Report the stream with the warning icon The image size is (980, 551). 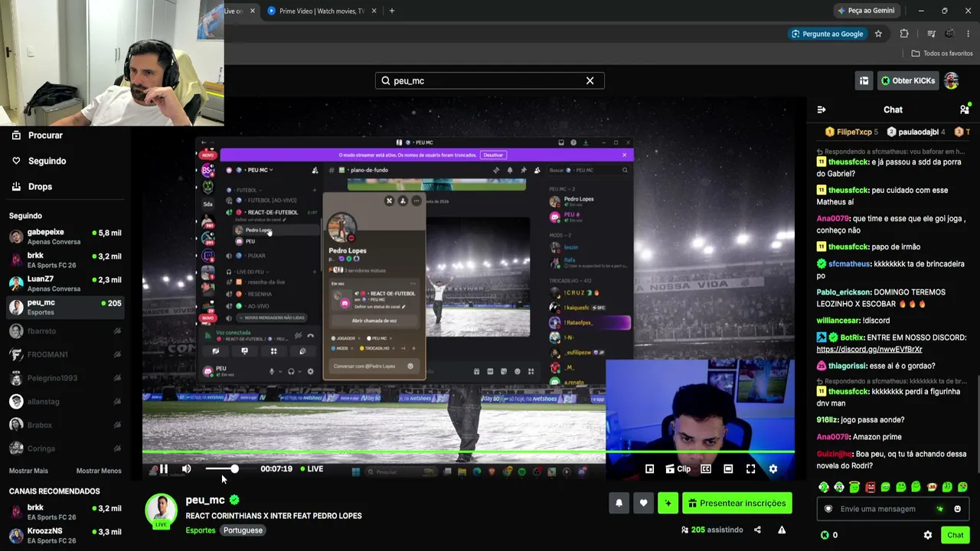click(x=782, y=530)
